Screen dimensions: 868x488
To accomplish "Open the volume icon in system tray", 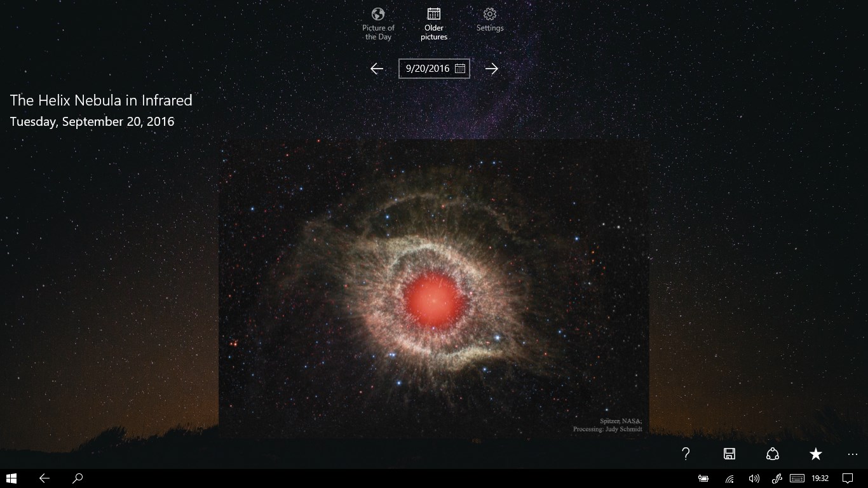I will pos(754,478).
